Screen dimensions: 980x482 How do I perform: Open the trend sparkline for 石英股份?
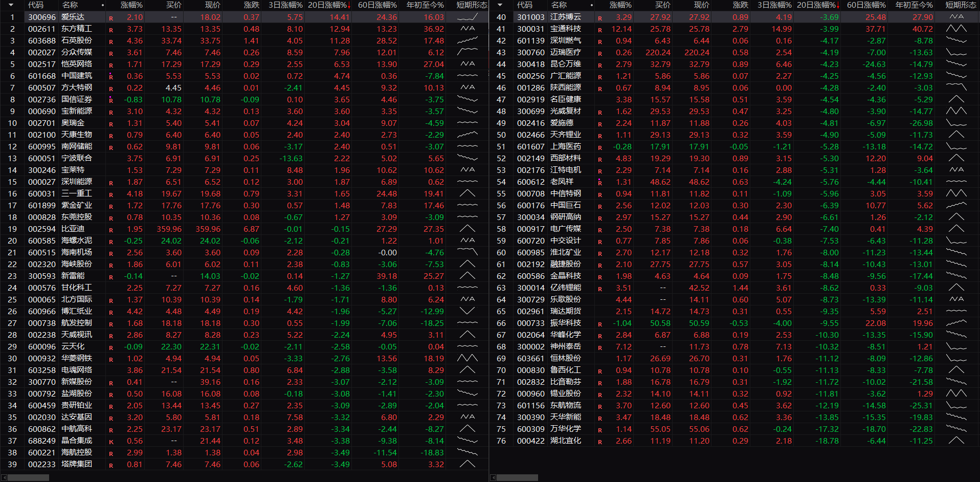click(467, 41)
